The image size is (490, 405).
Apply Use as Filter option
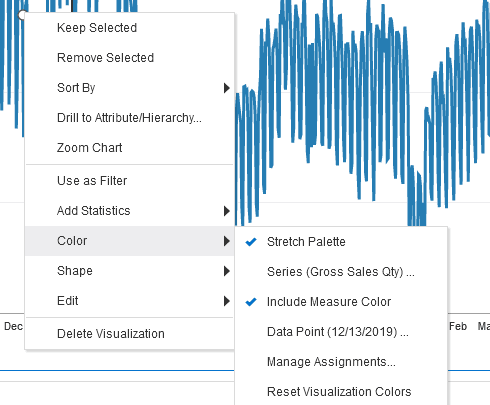130,181
